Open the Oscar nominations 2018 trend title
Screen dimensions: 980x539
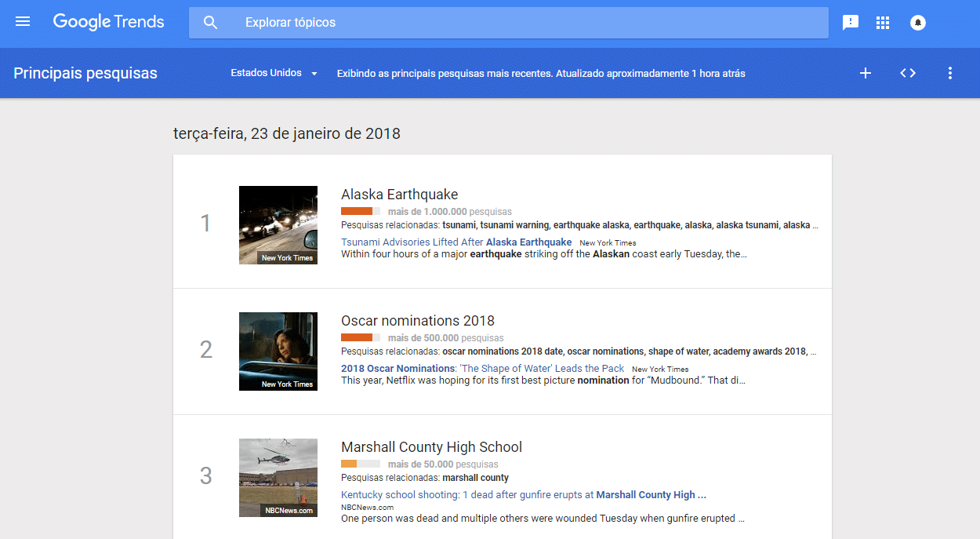point(418,321)
